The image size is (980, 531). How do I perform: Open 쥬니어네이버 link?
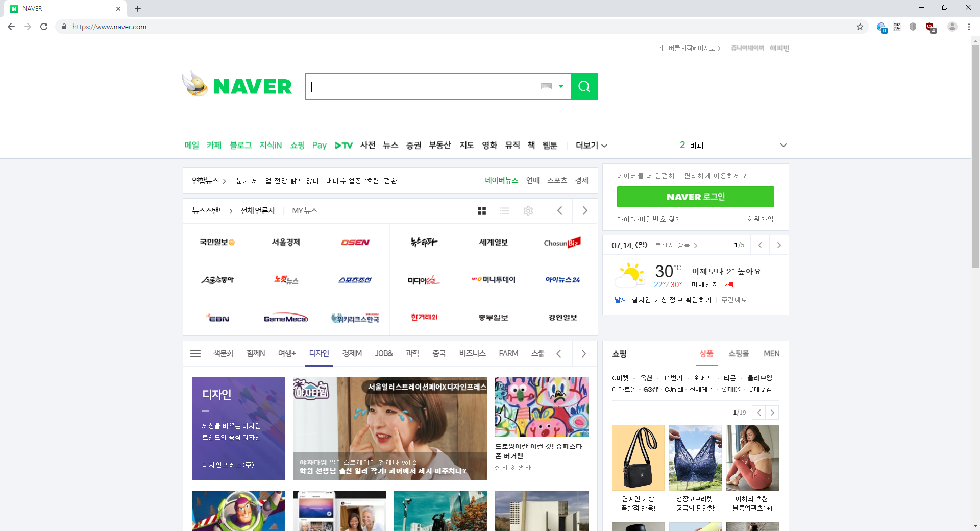coord(747,48)
